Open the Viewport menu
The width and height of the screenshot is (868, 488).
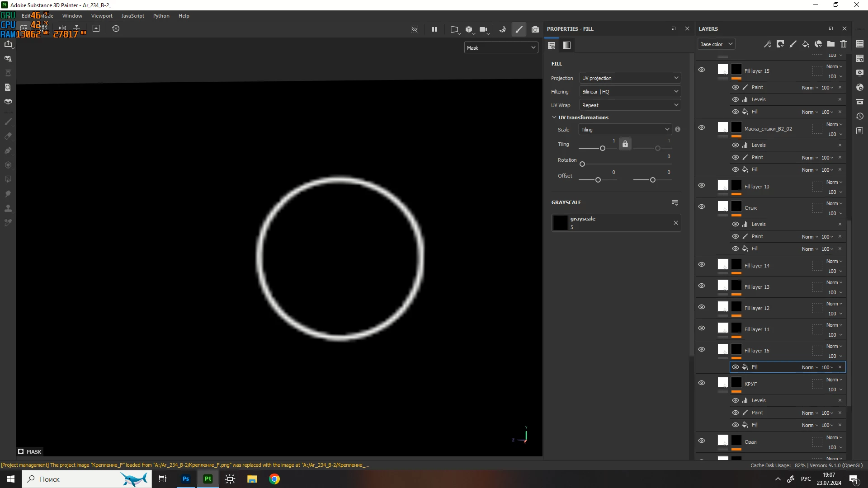coord(102,16)
